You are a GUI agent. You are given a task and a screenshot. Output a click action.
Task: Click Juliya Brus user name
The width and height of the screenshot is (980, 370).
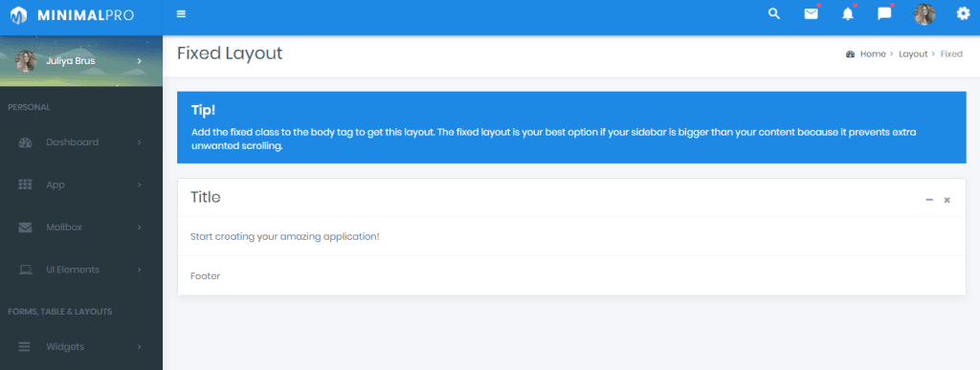(71, 61)
